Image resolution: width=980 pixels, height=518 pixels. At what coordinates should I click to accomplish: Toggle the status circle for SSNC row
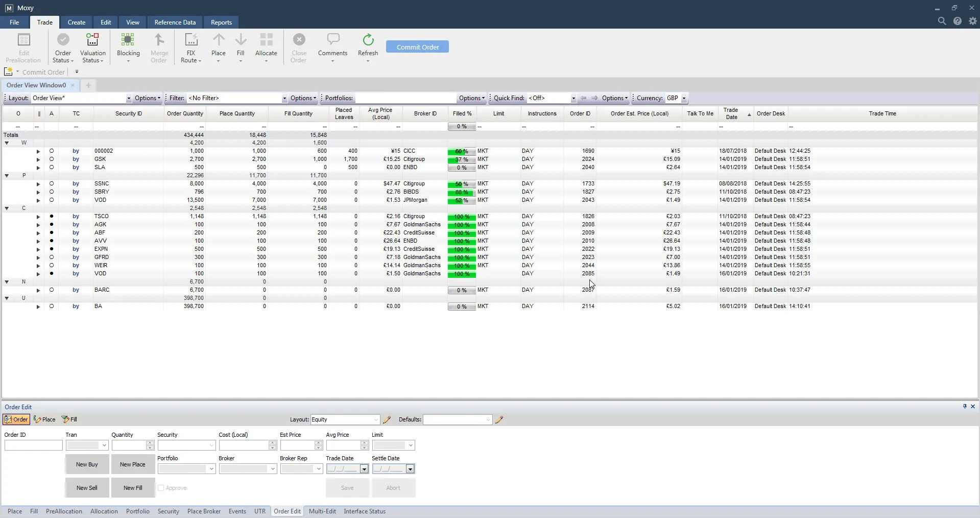pyautogui.click(x=52, y=184)
